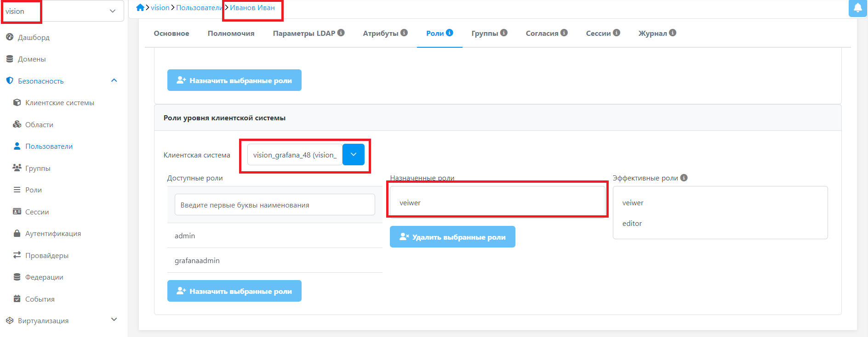This screenshot has width=868, height=337.
Task: Open the vision realm dropdown
Action: (x=112, y=11)
